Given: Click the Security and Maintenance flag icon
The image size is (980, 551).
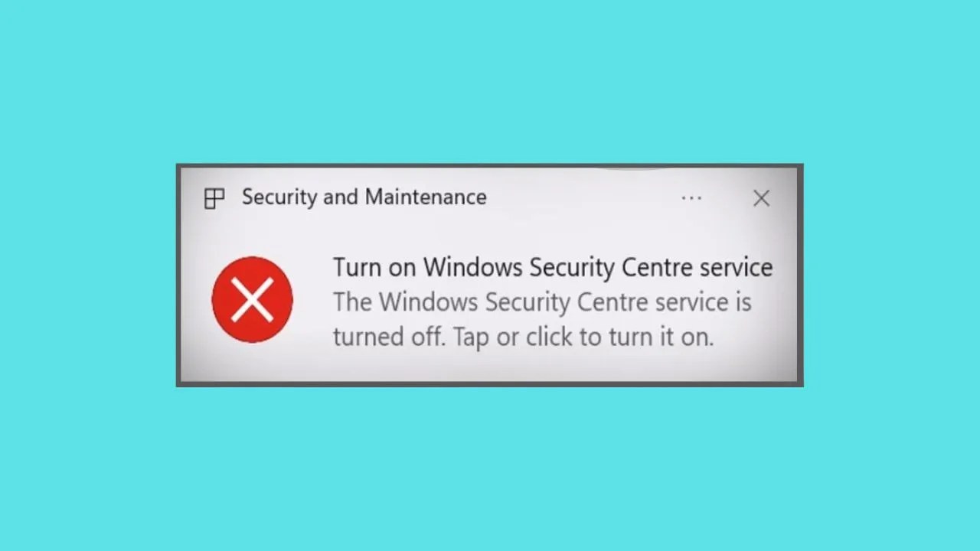Looking at the screenshot, I should [214, 199].
